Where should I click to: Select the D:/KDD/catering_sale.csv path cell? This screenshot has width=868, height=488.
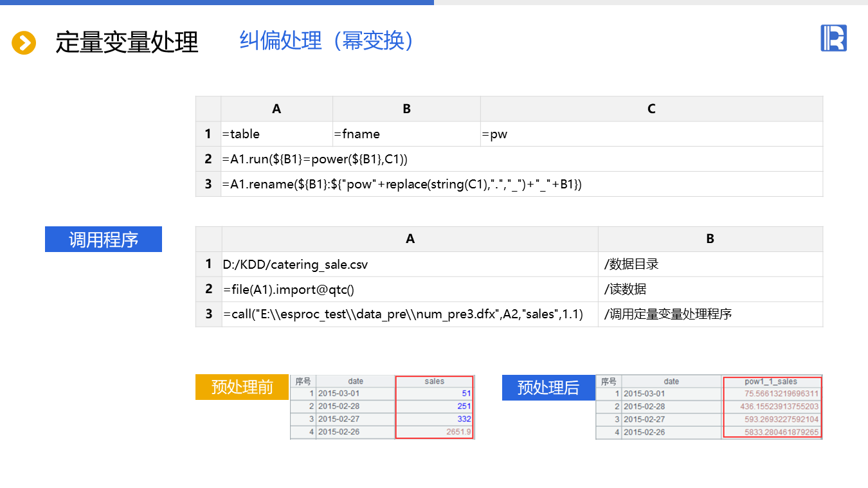click(x=410, y=264)
